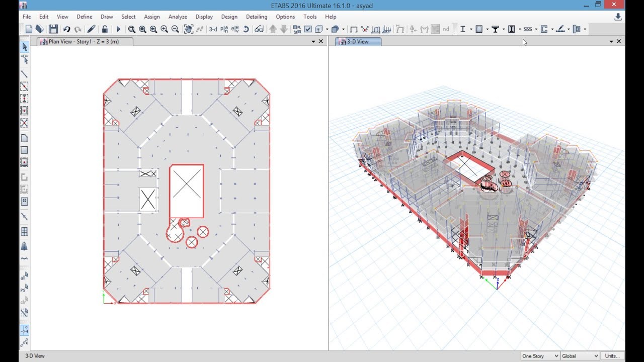This screenshot has height=362, width=644.
Task: Open the Detailing menu
Action: [x=257, y=17]
